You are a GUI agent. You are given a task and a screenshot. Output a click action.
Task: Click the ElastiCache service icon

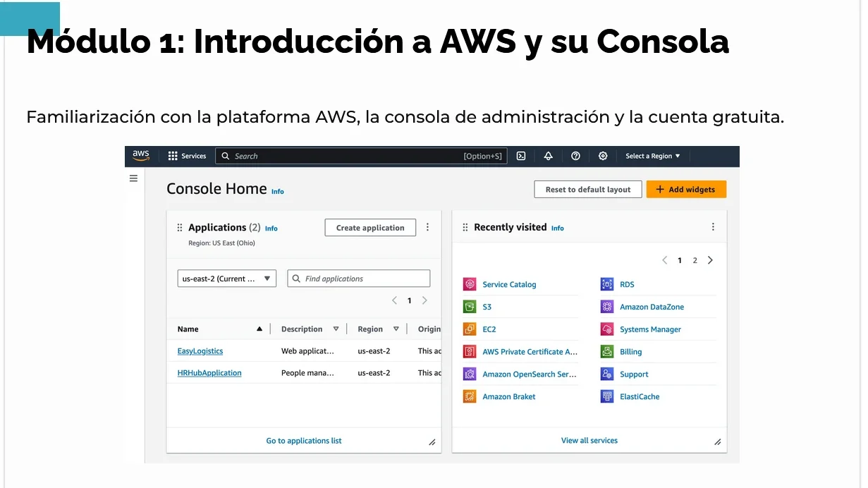pos(607,397)
